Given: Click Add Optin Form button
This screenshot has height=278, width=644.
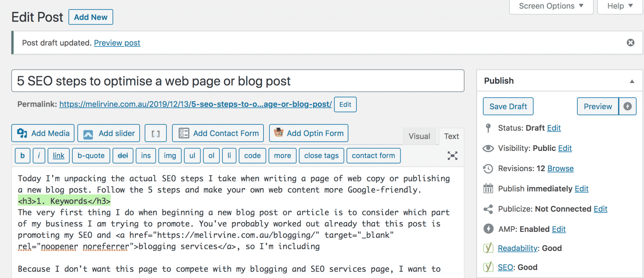Looking at the screenshot, I should click(308, 133).
